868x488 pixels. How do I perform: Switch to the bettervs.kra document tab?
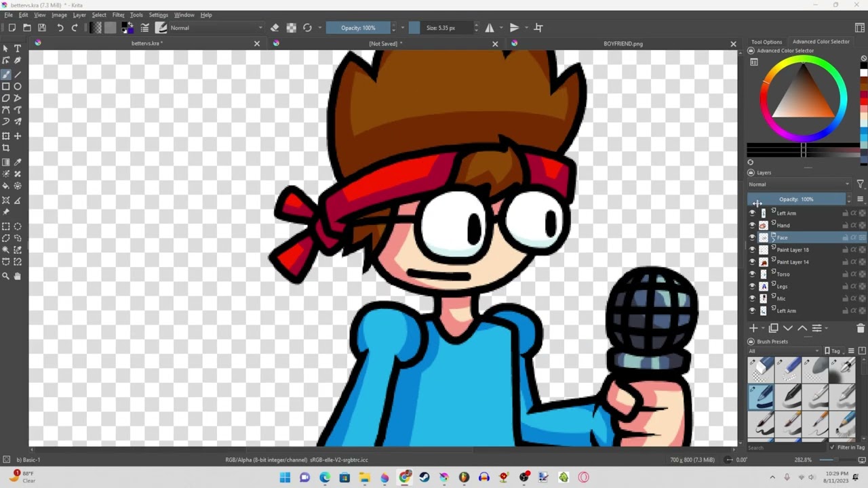point(146,43)
